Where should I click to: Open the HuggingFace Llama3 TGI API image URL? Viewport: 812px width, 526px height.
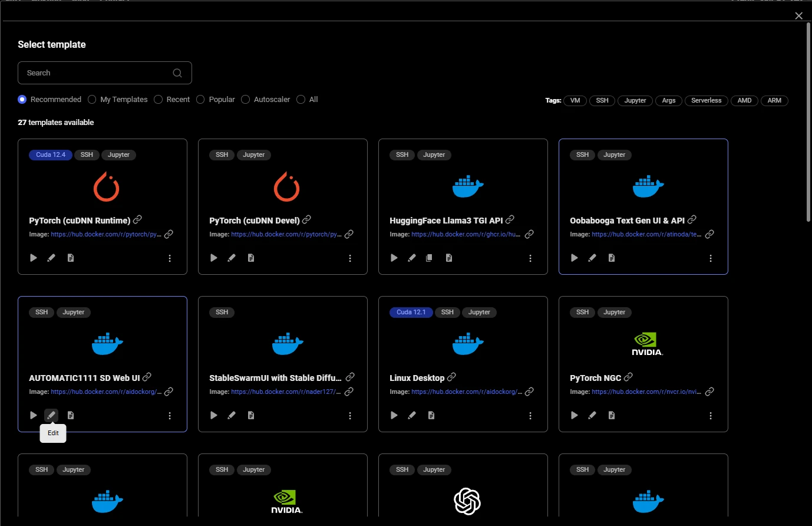[466, 235]
